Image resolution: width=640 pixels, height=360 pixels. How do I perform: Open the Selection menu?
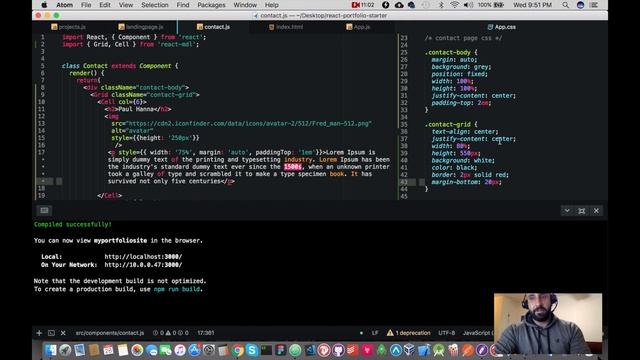[155, 5]
